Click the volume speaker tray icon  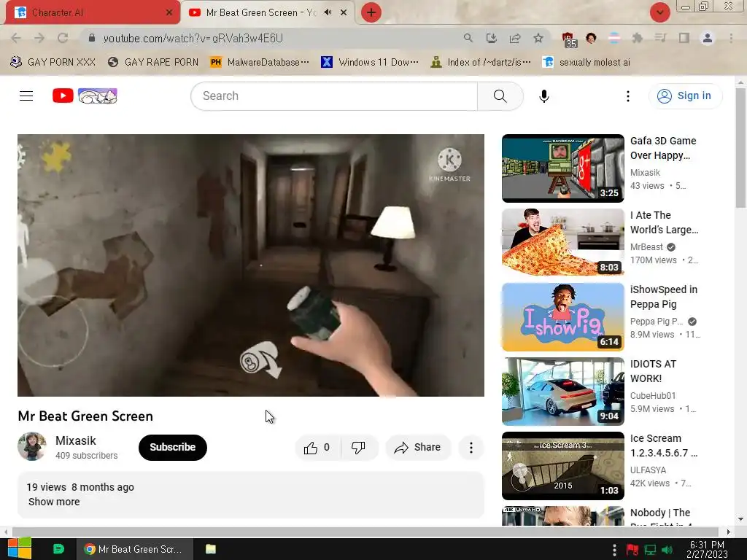click(667, 550)
